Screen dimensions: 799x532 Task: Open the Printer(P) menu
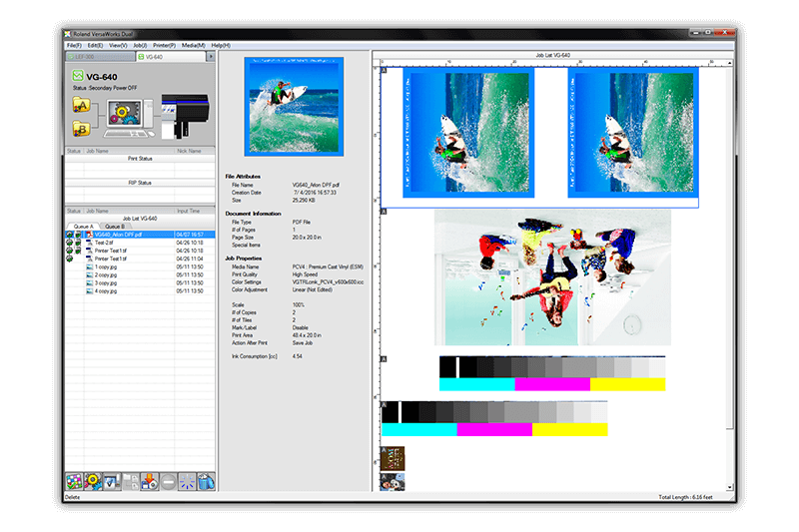[165, 45]
